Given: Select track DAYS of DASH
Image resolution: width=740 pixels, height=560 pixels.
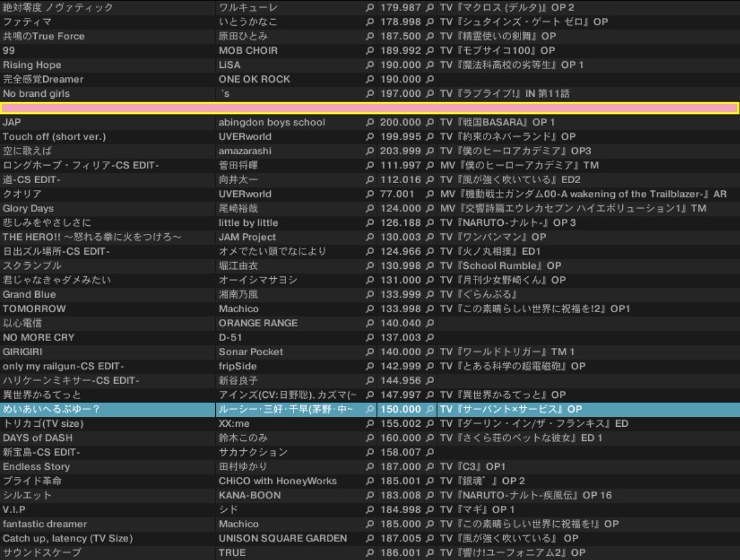Looking at the screenshot, I should 38,438.
